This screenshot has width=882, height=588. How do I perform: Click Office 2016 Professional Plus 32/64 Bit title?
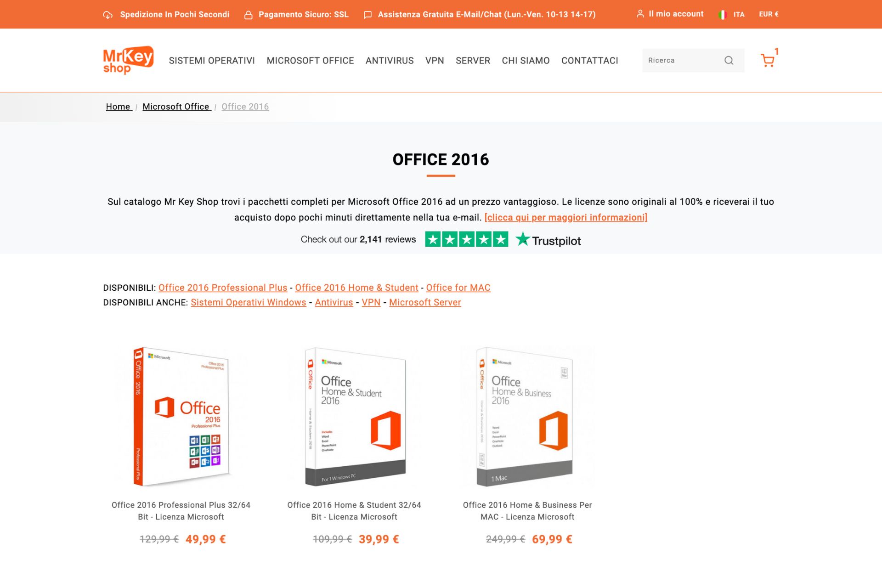[181, 511]
